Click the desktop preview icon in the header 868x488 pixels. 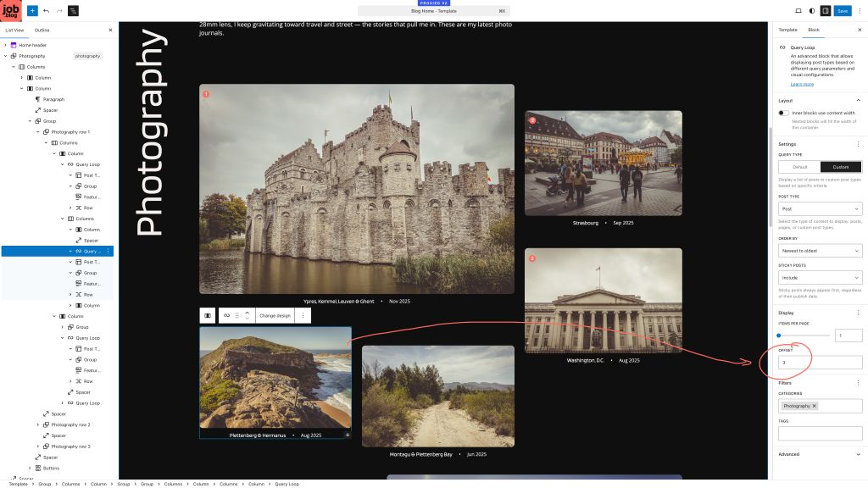pyautogui.click(x=798, y=10)
